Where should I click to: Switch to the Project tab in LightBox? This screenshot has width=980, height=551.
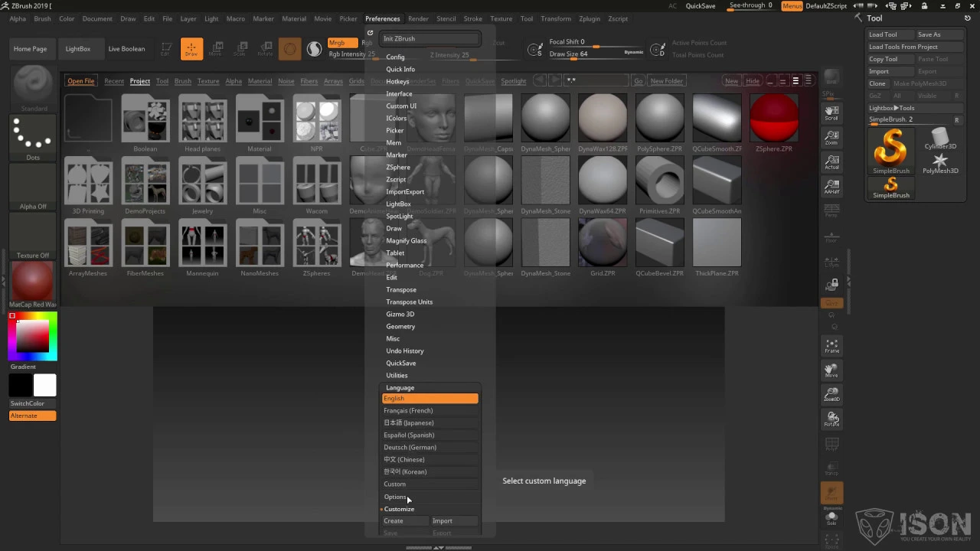(139, 81)
